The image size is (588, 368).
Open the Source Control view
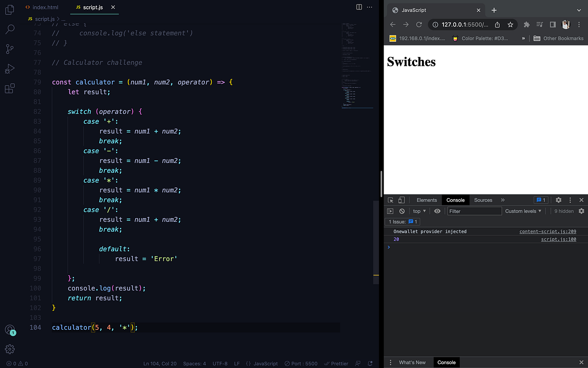9,49
